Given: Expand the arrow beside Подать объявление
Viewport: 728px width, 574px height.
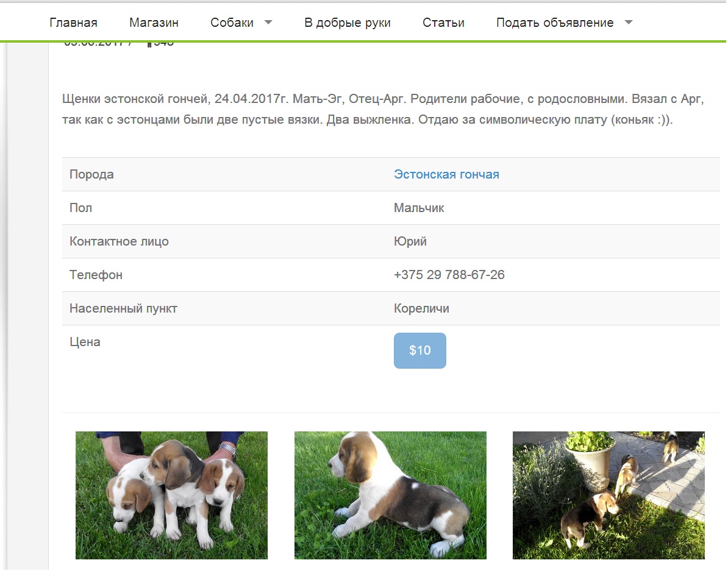Looking at the screenshot, I should coord(629,23).
